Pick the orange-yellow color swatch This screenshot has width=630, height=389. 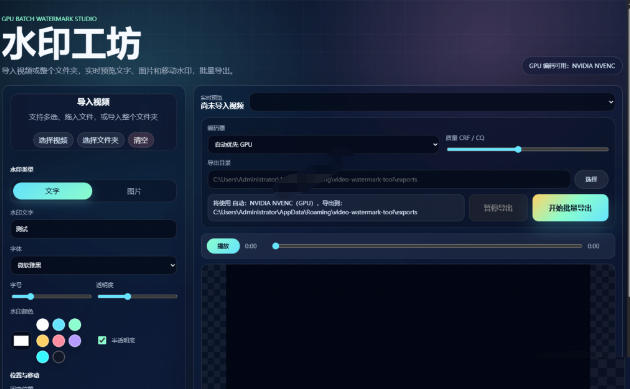(43, 341)
